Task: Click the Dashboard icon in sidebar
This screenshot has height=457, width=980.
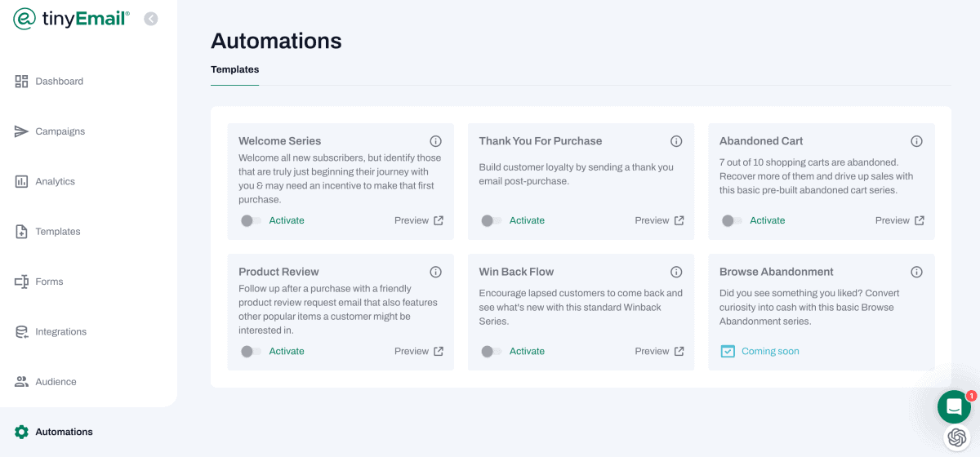Action: tap(22, 82)
